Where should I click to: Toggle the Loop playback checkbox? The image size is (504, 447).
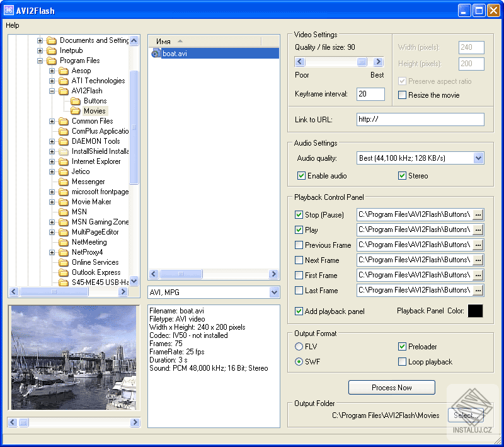403,362
